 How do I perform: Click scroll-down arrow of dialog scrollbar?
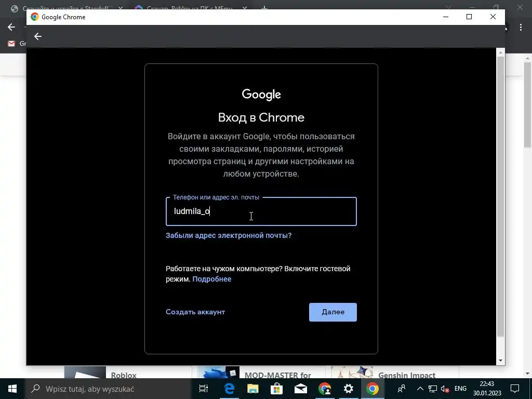(500, 361)
